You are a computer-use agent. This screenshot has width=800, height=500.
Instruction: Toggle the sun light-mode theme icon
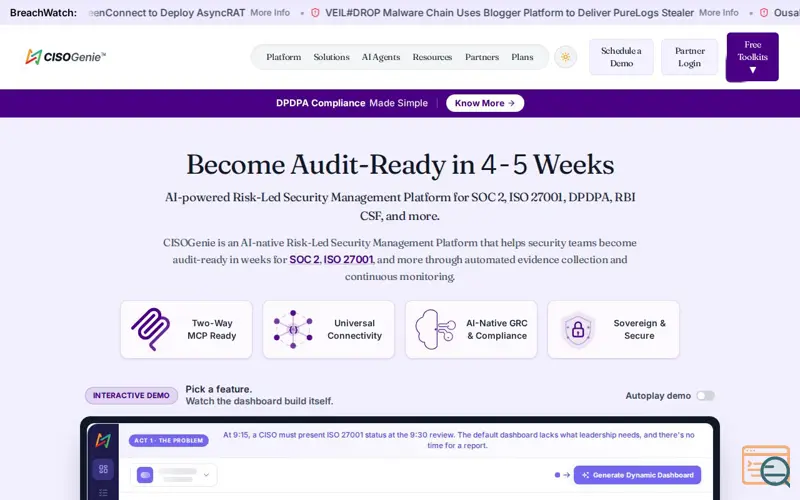[565, 57]
